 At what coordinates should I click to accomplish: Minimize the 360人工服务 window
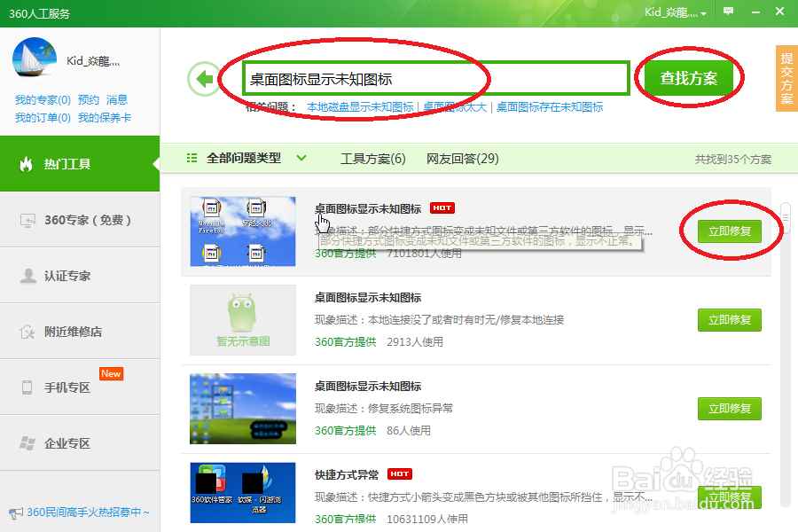755,12
